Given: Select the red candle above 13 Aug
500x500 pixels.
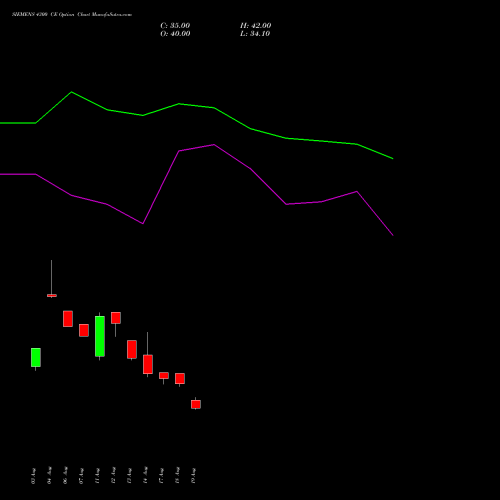Looking at the screenshot, I should pyautogui.click(x=132, y=349).
